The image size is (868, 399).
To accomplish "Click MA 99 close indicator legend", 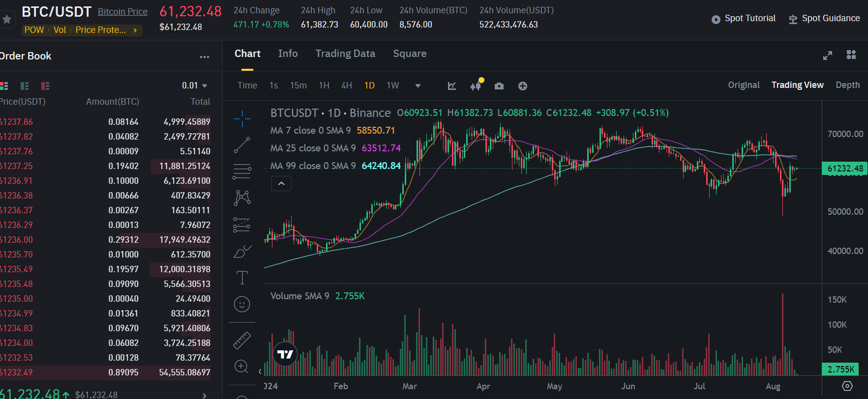I will point(335,166).
